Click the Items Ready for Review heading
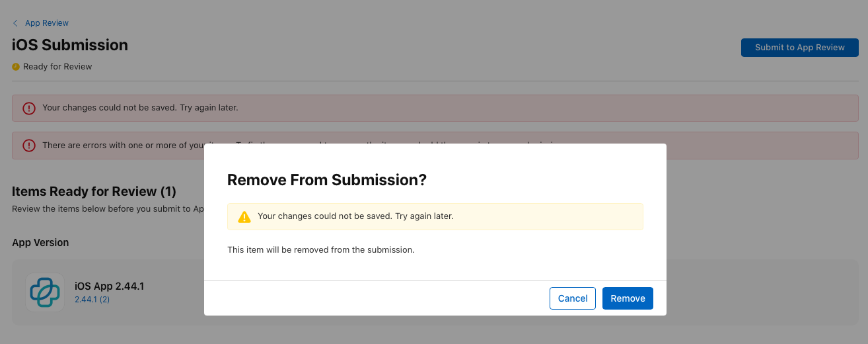This screenshot has height=344, width=868. [94, 192]
